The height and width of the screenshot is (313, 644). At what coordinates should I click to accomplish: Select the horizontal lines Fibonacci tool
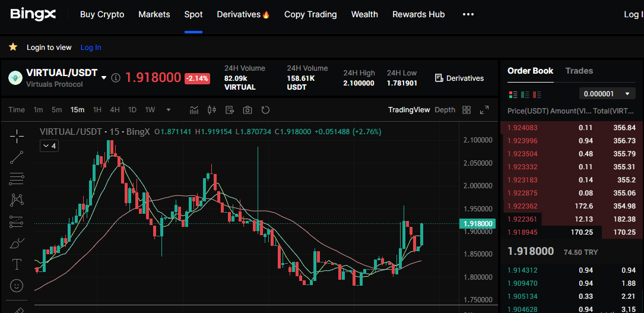(x=17, y=179)
